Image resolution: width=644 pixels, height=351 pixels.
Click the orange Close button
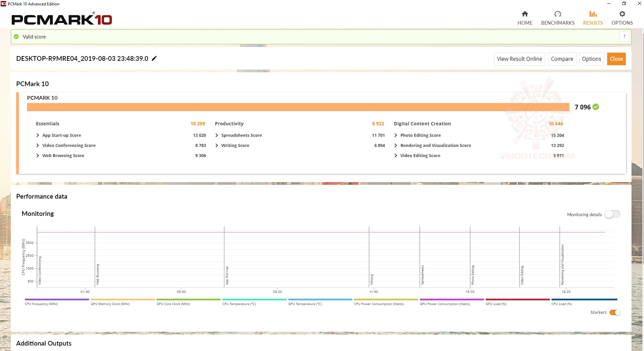pos(616,59)
